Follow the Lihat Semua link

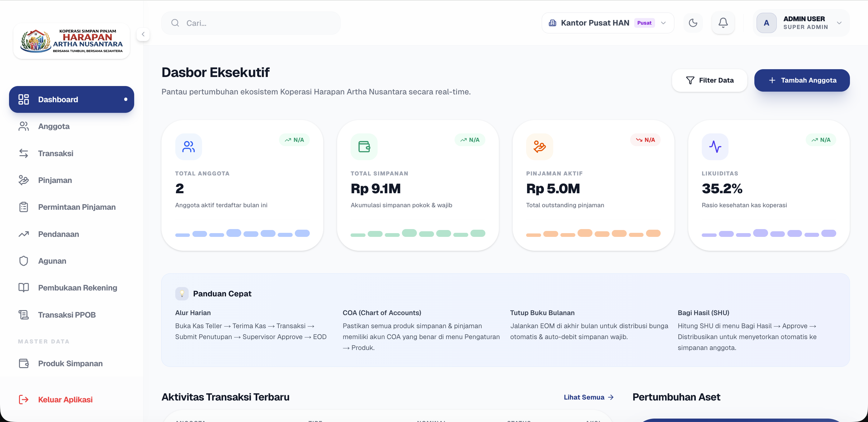[x=588, y=397]
